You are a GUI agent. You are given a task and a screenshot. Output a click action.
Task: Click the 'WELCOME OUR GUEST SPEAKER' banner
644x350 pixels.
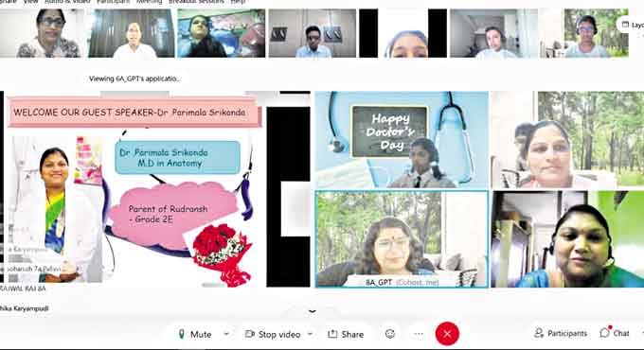point(134,112)
